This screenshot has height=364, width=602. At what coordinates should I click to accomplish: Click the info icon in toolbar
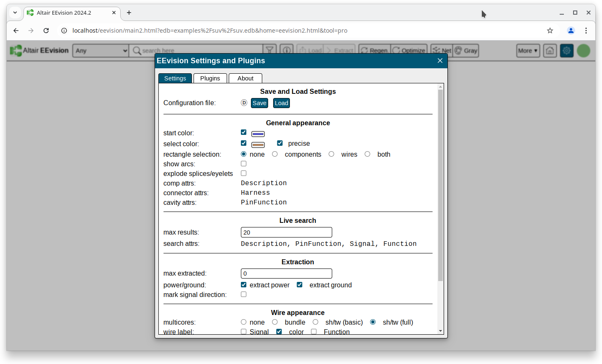click(x=287, y=51)
